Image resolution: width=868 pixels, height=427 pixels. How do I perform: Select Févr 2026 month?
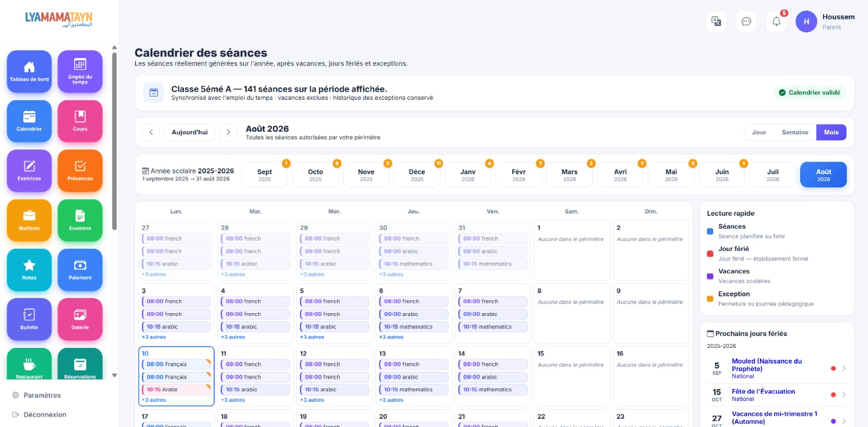coord(519,175)
